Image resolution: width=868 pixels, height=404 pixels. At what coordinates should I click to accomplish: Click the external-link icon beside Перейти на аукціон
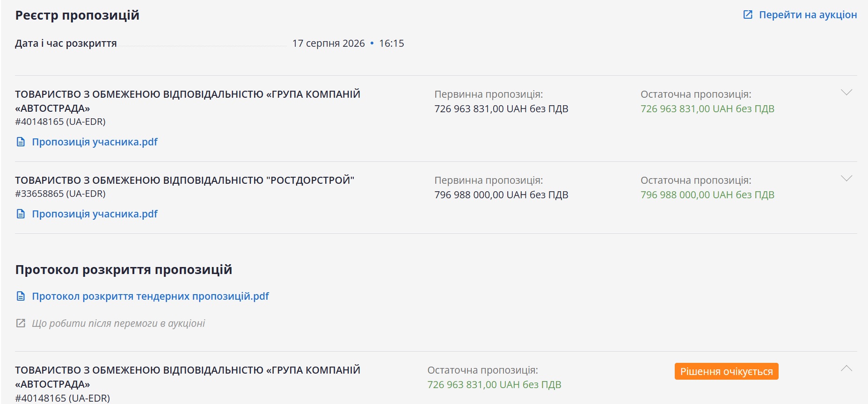coord(748,14)
